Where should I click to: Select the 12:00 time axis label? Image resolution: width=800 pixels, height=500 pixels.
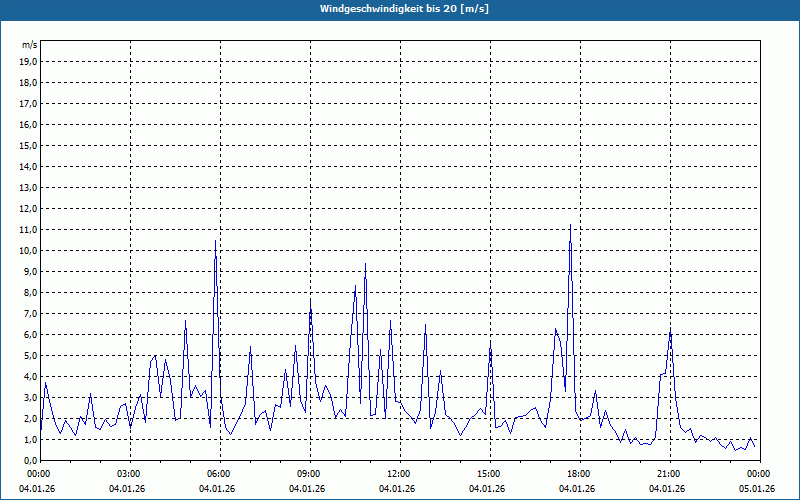coord(398,473)
